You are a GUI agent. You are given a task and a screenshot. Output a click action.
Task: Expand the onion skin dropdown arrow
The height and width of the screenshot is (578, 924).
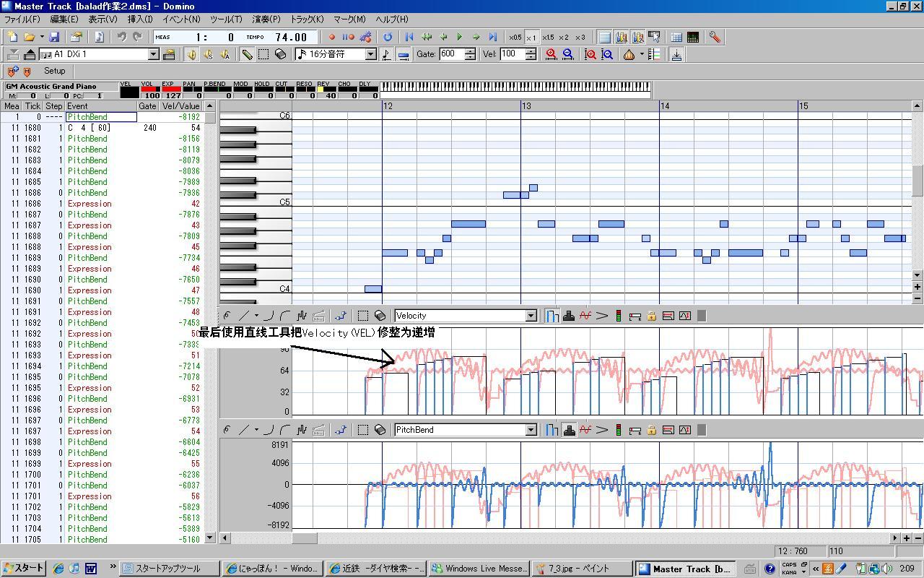click(x=641, y=54)
